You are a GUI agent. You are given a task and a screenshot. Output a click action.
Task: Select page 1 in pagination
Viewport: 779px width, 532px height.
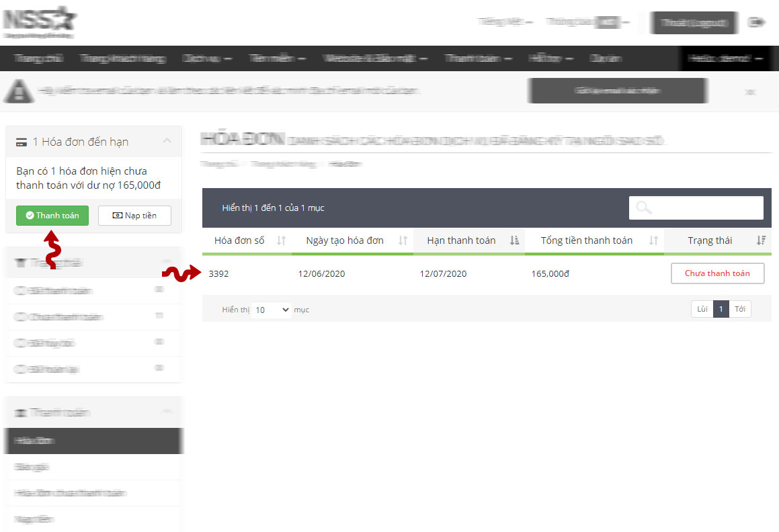pos(721,309)
